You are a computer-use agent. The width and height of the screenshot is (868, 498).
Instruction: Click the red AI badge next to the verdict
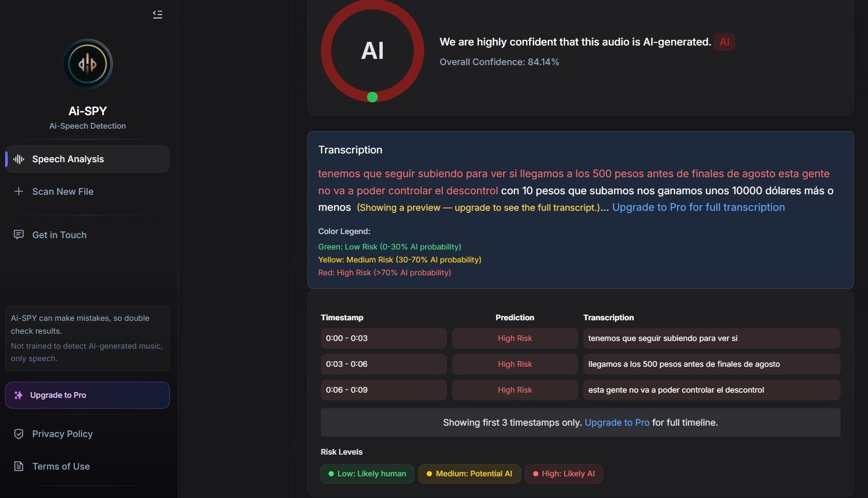point(724,42)
